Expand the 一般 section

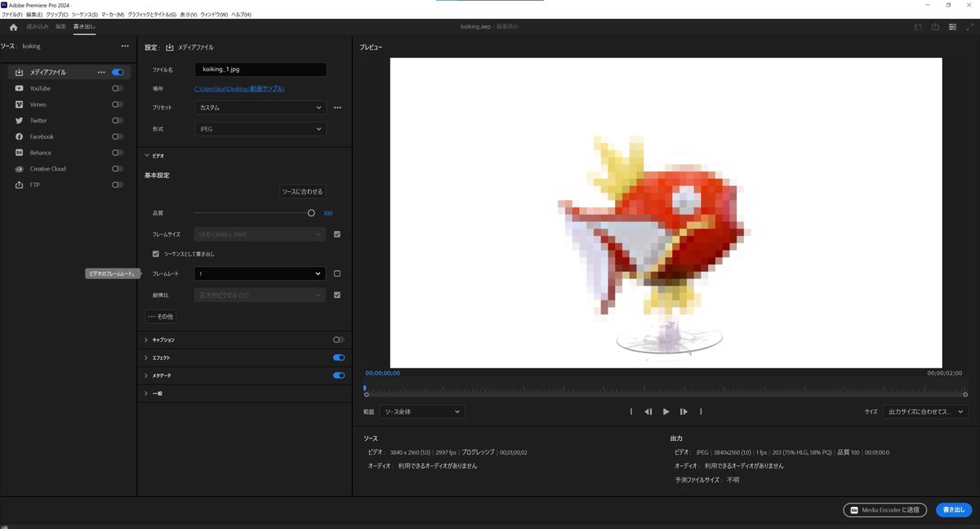coord(146,393)
